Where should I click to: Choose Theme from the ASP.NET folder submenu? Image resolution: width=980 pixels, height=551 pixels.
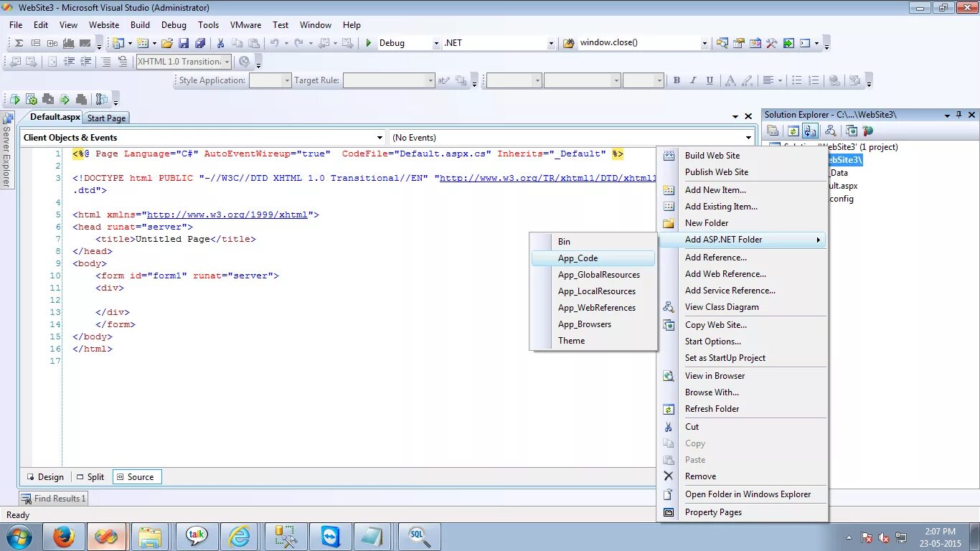click(x=593, y=341)
